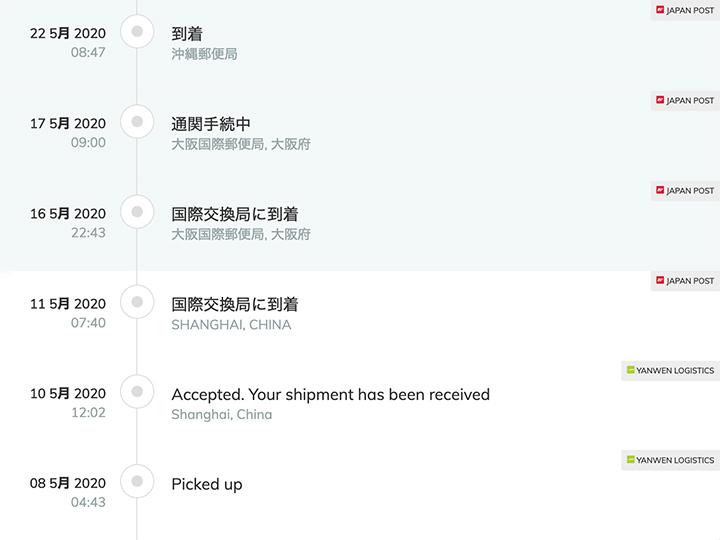Select the timeline marker for 08 May 04:43
The height and width of the screenshot is (540, 720).
click(x=137, y=481)
